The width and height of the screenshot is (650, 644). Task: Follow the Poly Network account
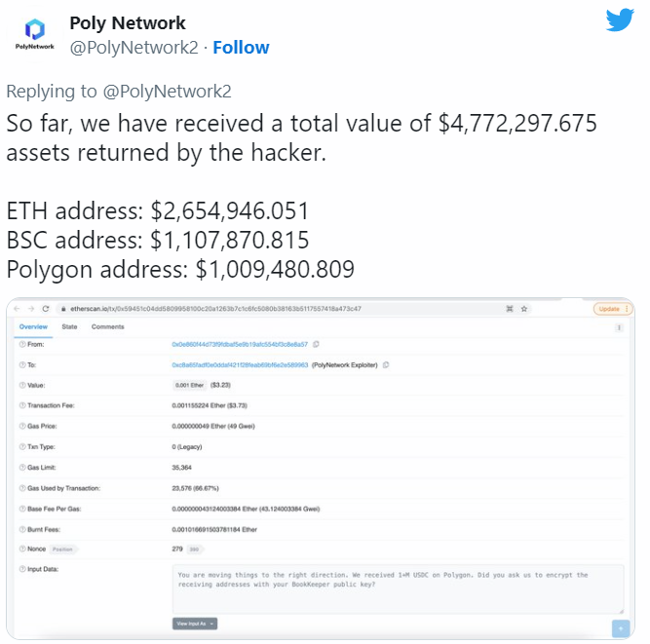tap(241, 47)
